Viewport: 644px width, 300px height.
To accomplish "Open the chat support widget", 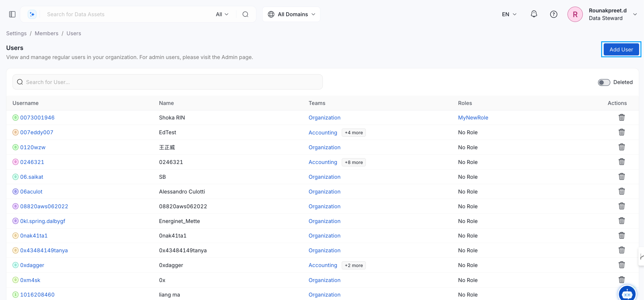I will 627,293.
